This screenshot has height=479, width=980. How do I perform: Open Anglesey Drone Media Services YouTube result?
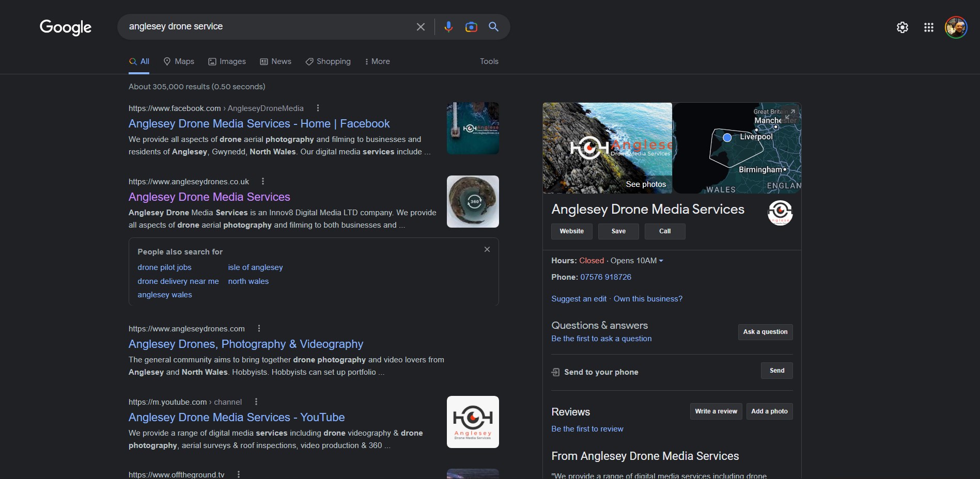[x=237, y=418]
